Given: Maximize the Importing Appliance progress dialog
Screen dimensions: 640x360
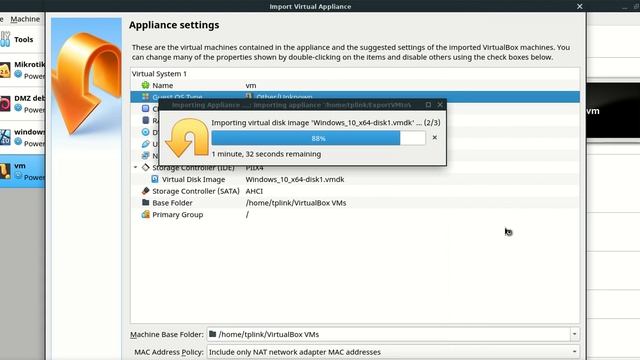Looking at the screenshot, I should point(428,105).
